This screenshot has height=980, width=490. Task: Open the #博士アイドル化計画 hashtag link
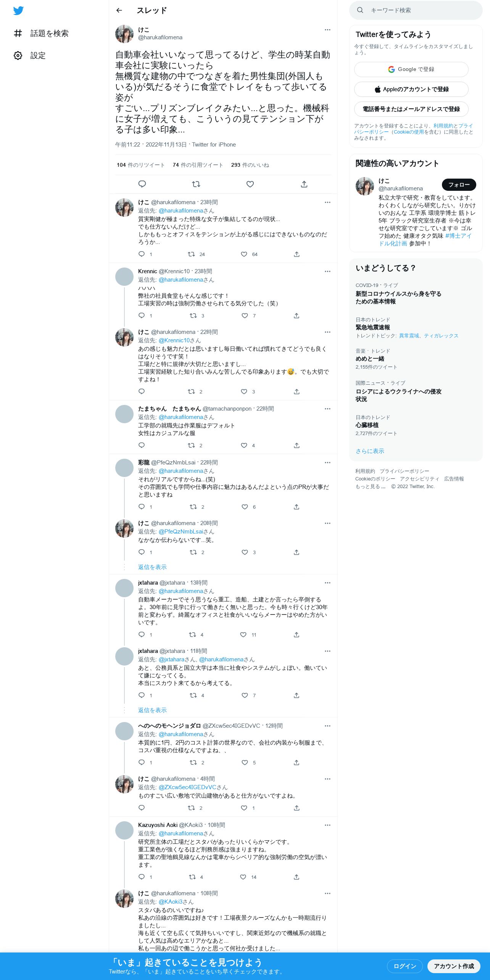click(x=425, y=240)
